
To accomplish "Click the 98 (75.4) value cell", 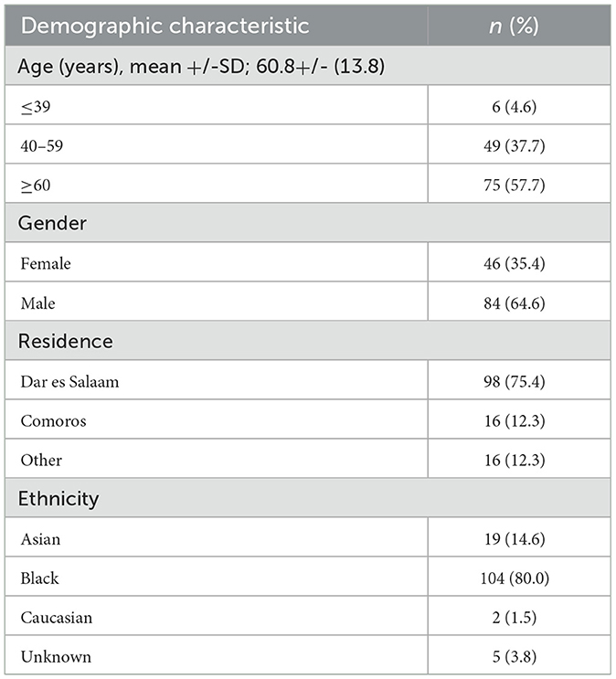I will (515, 381).
